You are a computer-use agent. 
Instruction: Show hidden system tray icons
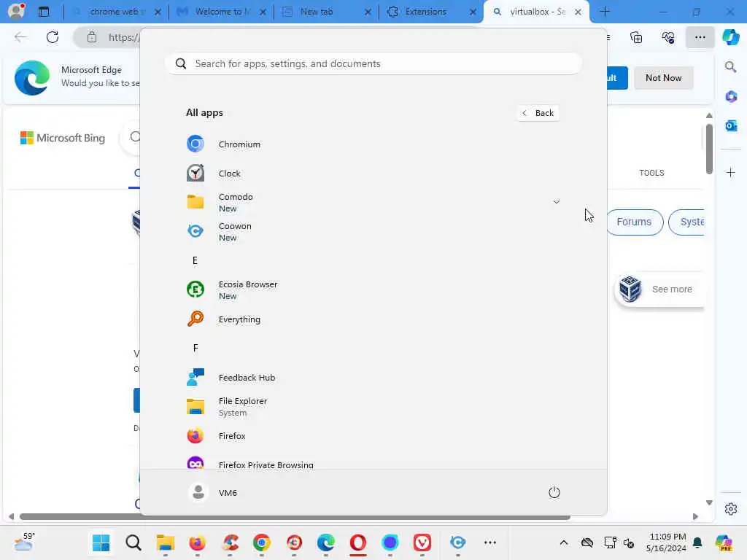(x=564, y=542)
